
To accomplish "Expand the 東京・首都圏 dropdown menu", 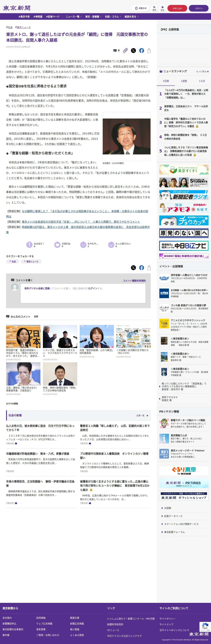I will click(93, 16).
